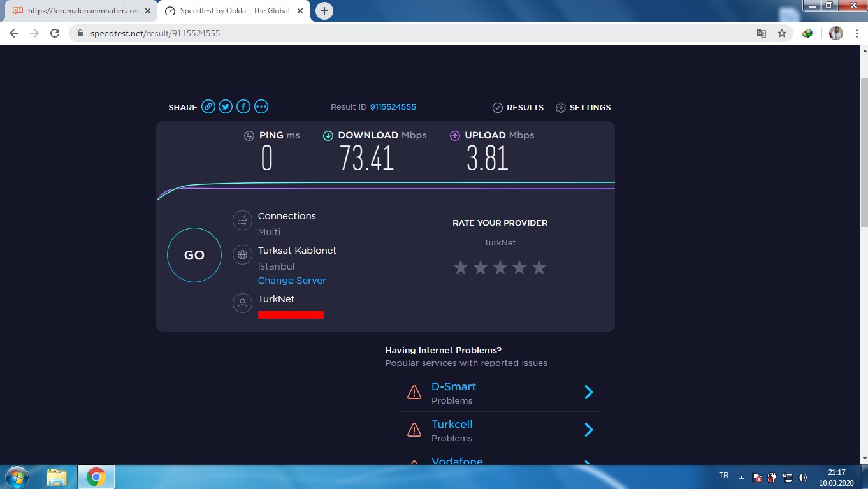
Task: Rate provider TurkNet one star
Action: 460,268
